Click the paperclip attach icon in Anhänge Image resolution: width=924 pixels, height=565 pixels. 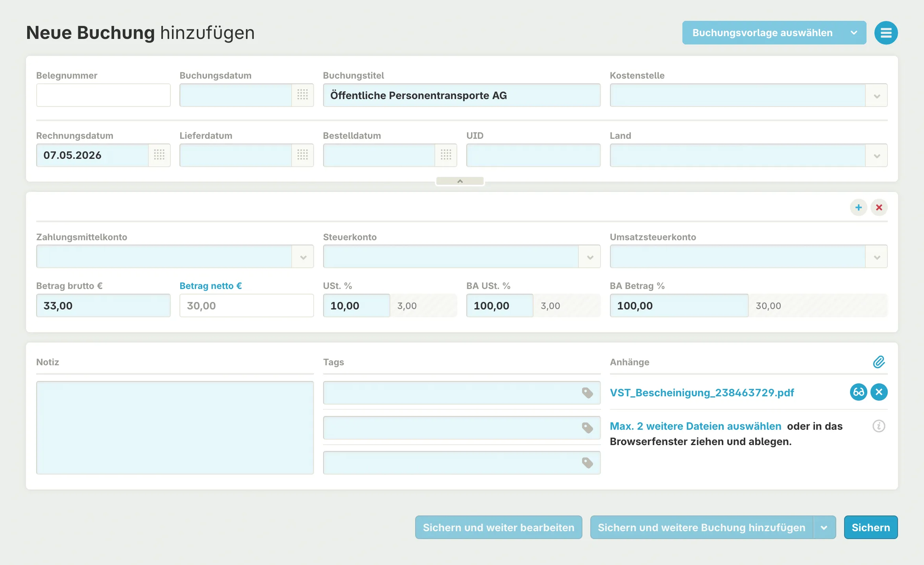point(879,362)
